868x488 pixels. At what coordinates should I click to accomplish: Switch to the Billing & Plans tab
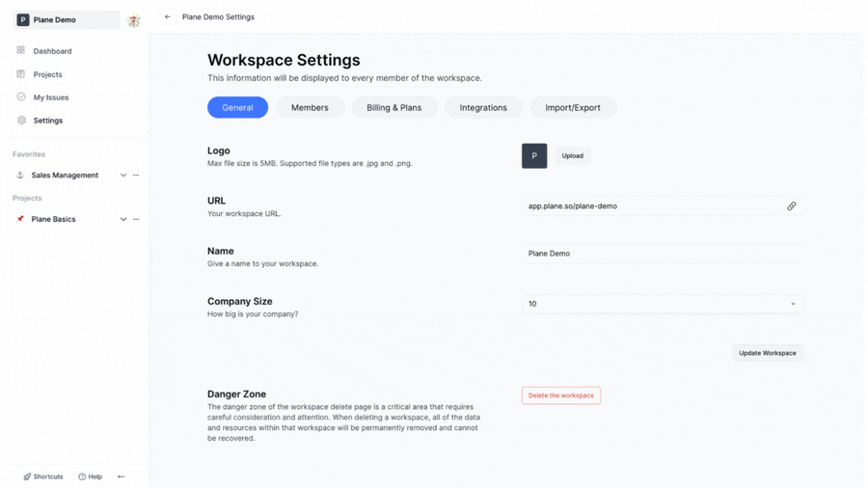point(394,107)
